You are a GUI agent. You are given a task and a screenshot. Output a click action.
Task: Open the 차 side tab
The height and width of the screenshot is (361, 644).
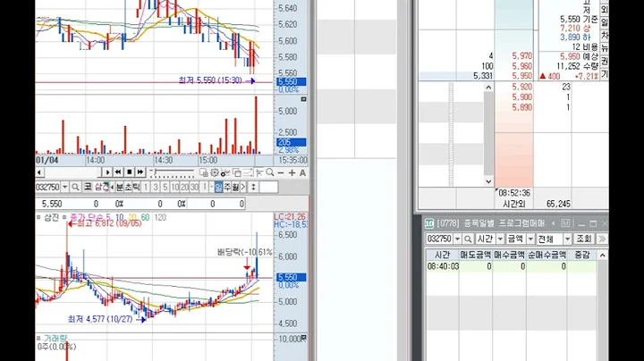coord(605,35)
